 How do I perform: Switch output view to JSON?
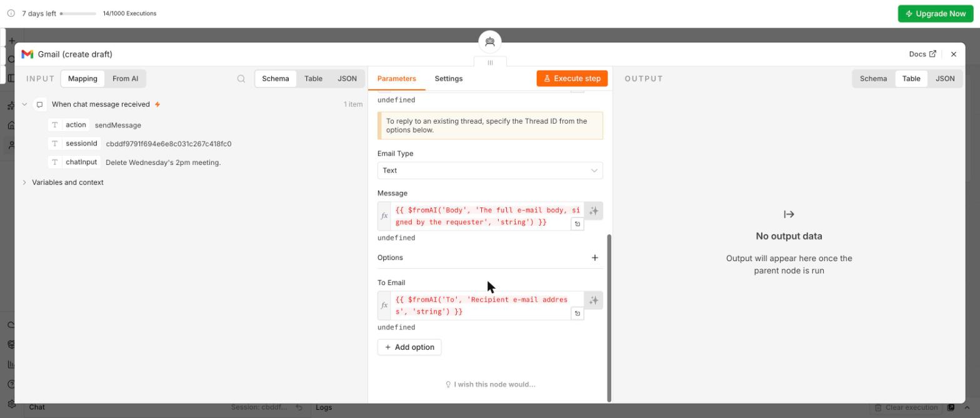[x=945, y=79]
